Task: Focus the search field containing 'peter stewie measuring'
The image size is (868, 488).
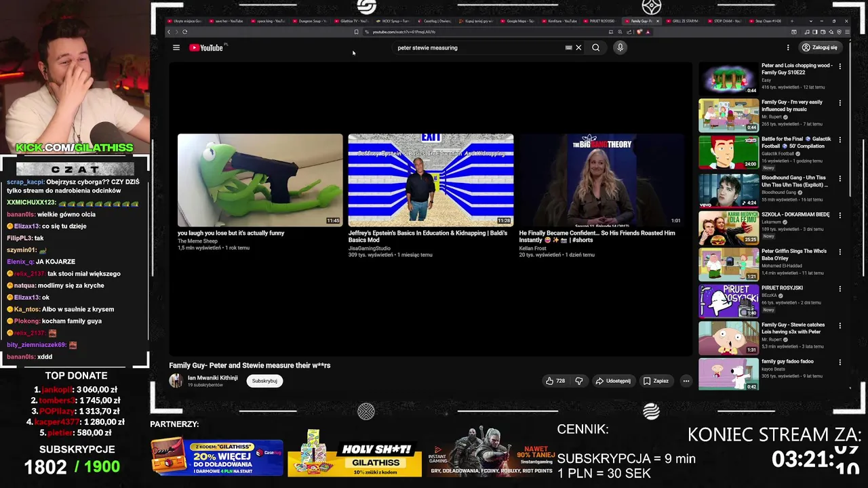Action: click(481, 47)
